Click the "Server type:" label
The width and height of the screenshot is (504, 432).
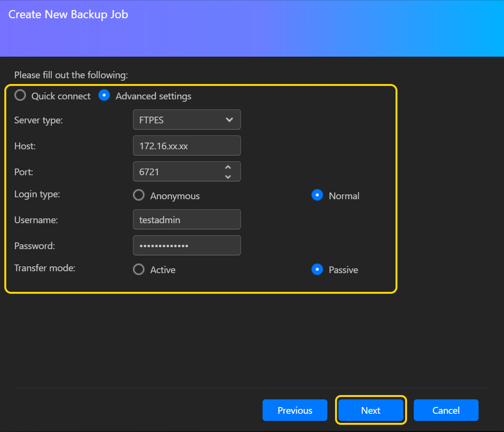[38, 120]
